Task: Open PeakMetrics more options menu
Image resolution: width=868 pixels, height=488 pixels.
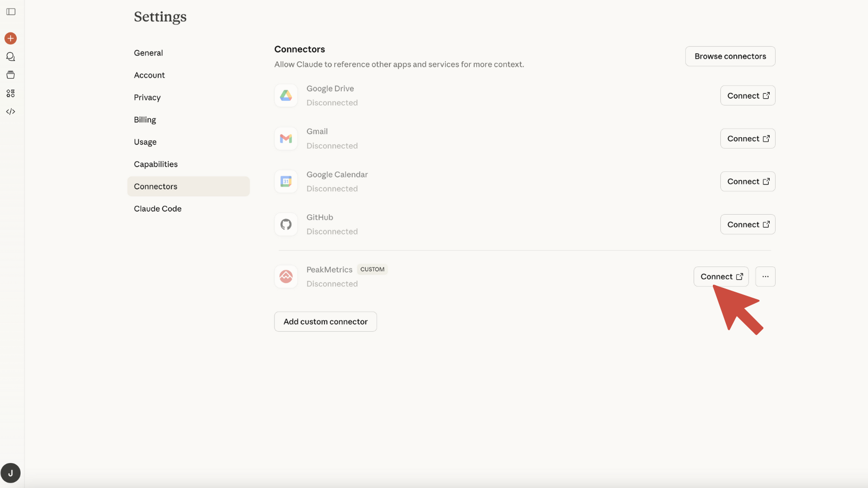Action: click(x=765, y=277)
